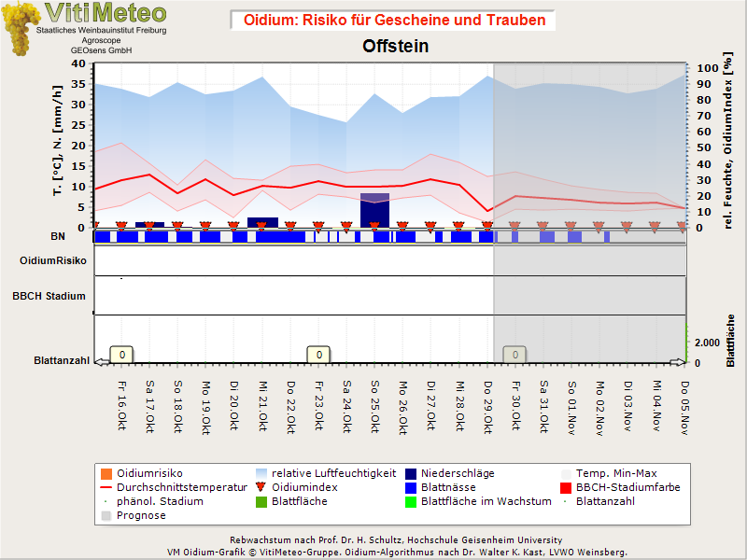The width and height of the screenshot is (747, 560).
Task: Click the blue Blattnässe legend square
Action: (x=411, y=487)
